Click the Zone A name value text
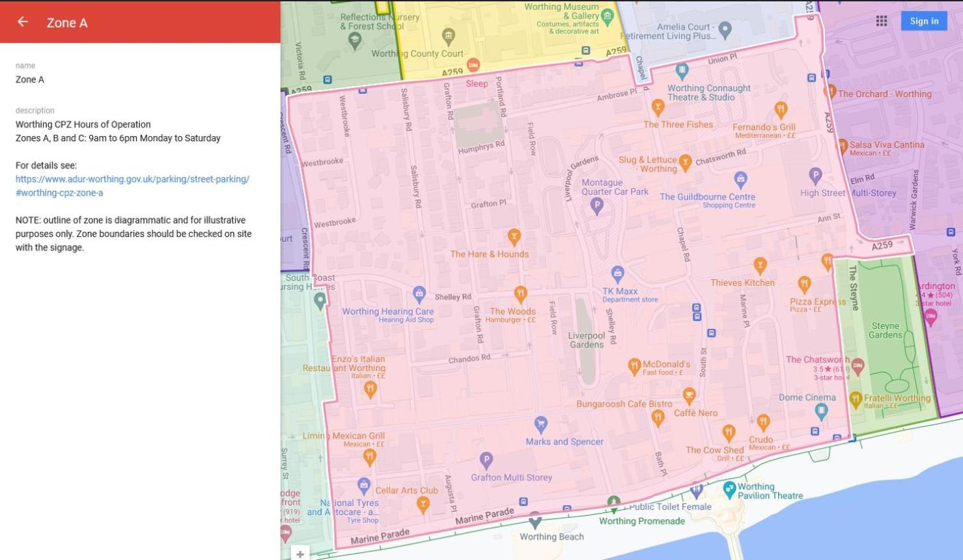Viewport: 963px width, 560px height. (30, 79)
